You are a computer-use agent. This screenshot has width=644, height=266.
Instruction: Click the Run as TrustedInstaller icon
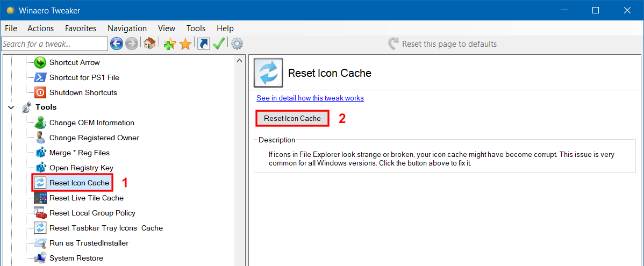pyautogui.click(x=40, y=243)
